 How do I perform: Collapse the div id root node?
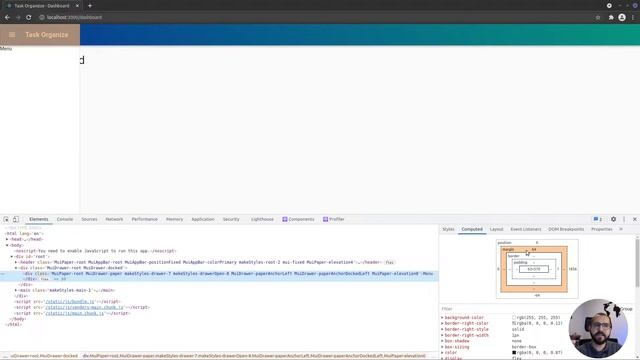[12, 257]
